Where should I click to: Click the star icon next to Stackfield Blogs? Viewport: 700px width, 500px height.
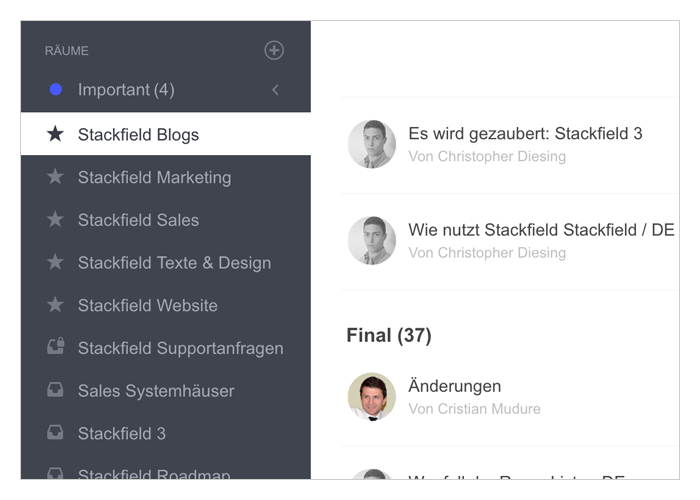tap(55, 134)
